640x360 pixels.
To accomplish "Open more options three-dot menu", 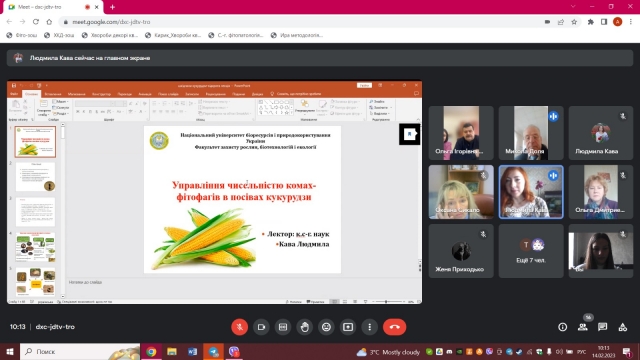I will 369,327.
